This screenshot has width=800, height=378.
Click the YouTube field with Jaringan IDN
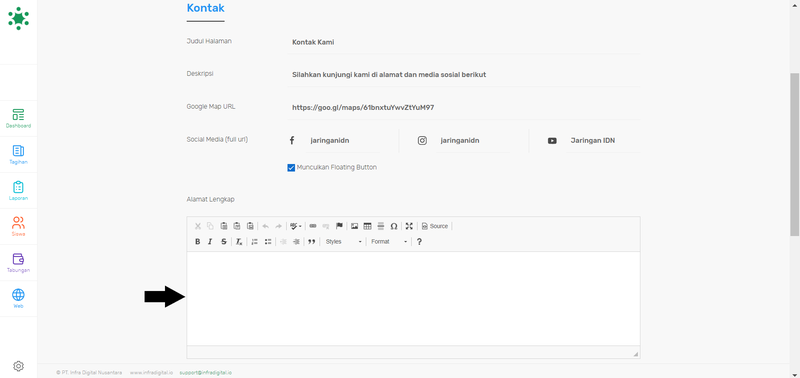604,141
